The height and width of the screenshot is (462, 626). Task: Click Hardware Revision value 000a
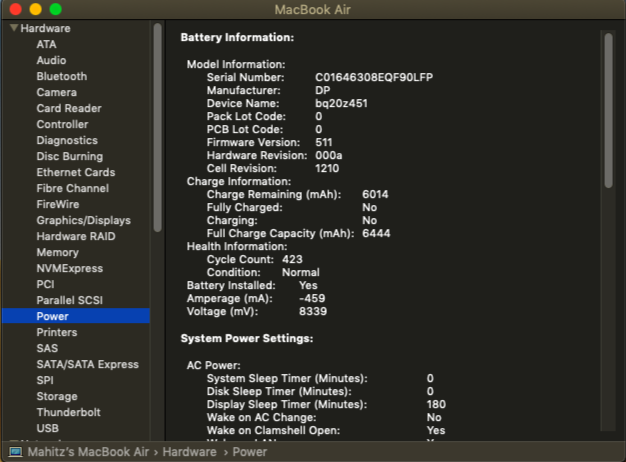329,155
